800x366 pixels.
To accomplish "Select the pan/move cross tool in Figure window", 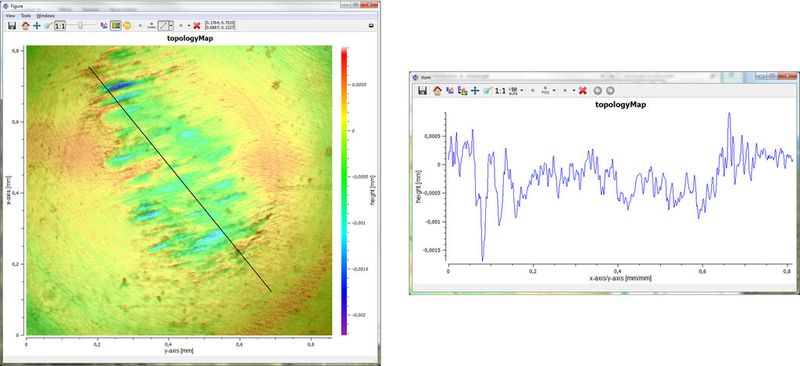I will click(x=37, y=26).
